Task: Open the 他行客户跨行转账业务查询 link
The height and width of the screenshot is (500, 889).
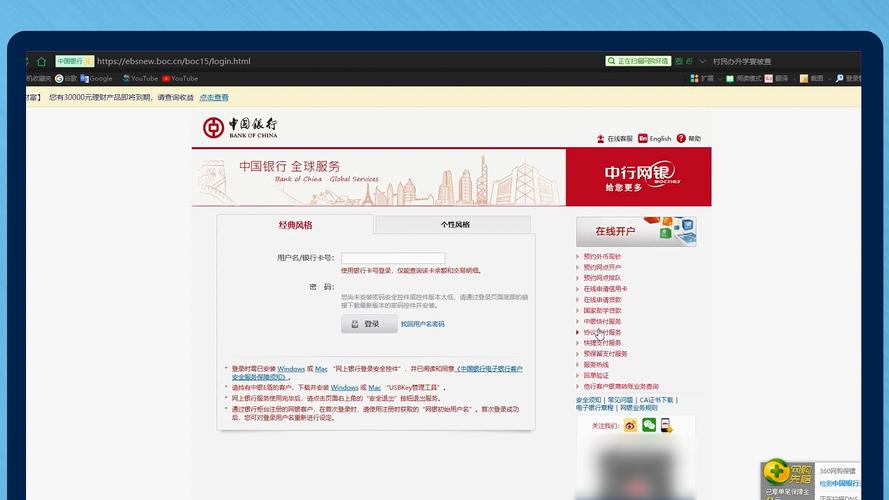Action: click(x=621, y=386)
